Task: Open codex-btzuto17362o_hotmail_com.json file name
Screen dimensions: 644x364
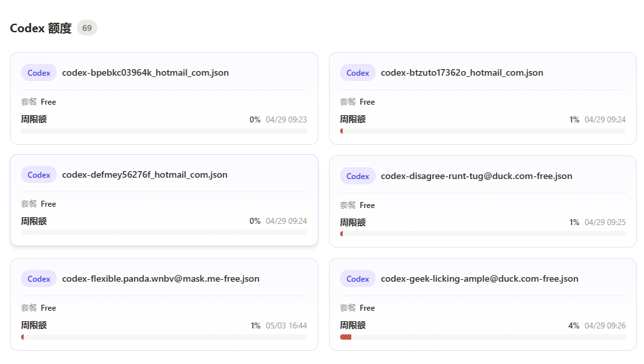Action: point(462,72)
